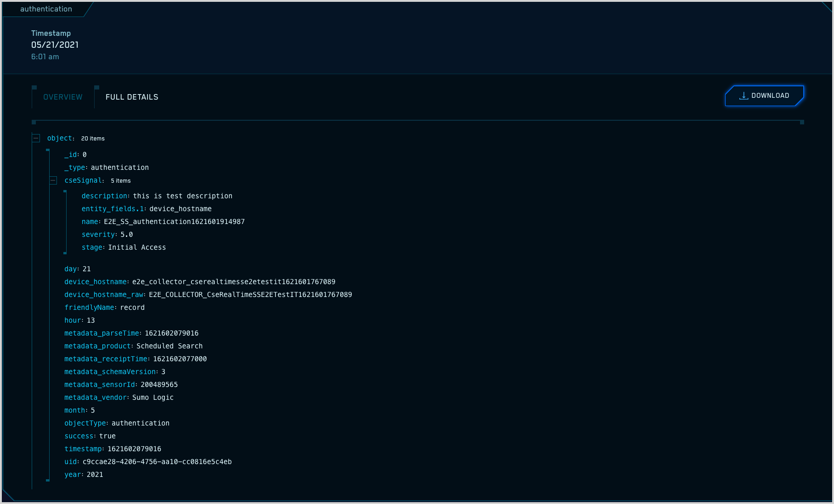The height and width of the screenshot is (504, 834).
Task: Open the authentication header tab
Action: click(46, 9)
